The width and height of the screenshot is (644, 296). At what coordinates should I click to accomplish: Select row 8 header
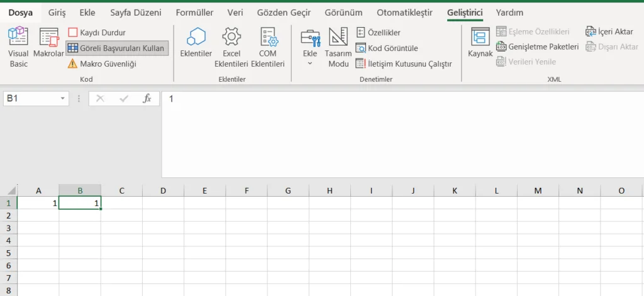[9, 290]
